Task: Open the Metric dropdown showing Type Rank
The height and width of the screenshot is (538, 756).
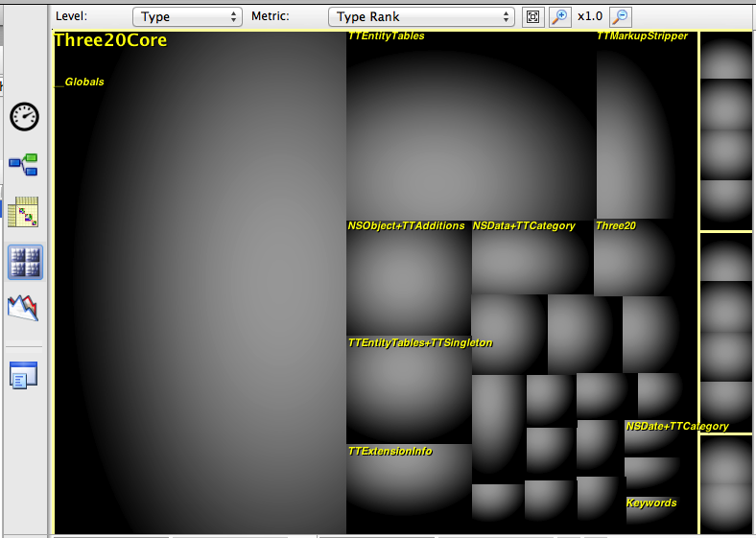Action: pos(421,17)
